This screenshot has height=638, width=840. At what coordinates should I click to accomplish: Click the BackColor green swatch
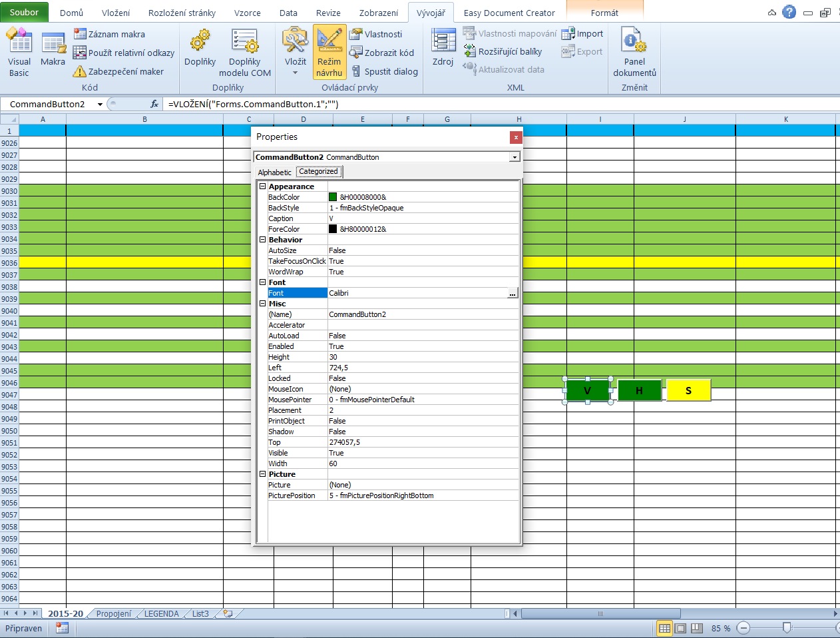click(x=333, y=197)
